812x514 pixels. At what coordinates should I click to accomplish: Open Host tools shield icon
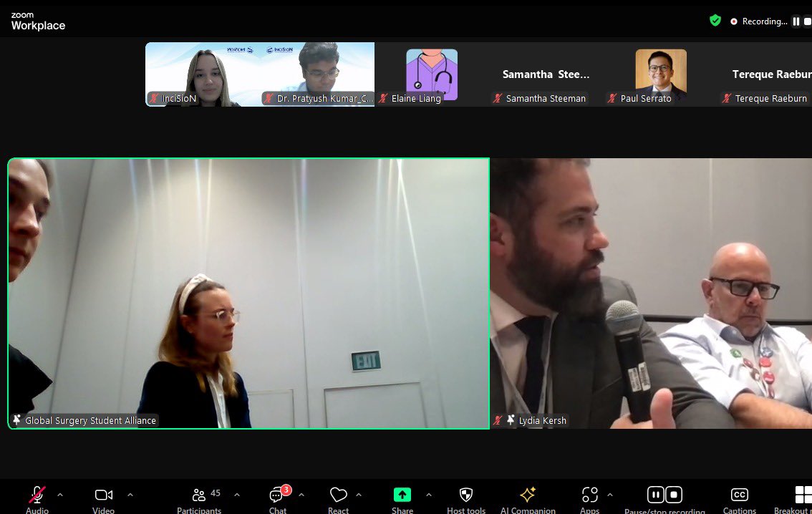coord(466,495)
